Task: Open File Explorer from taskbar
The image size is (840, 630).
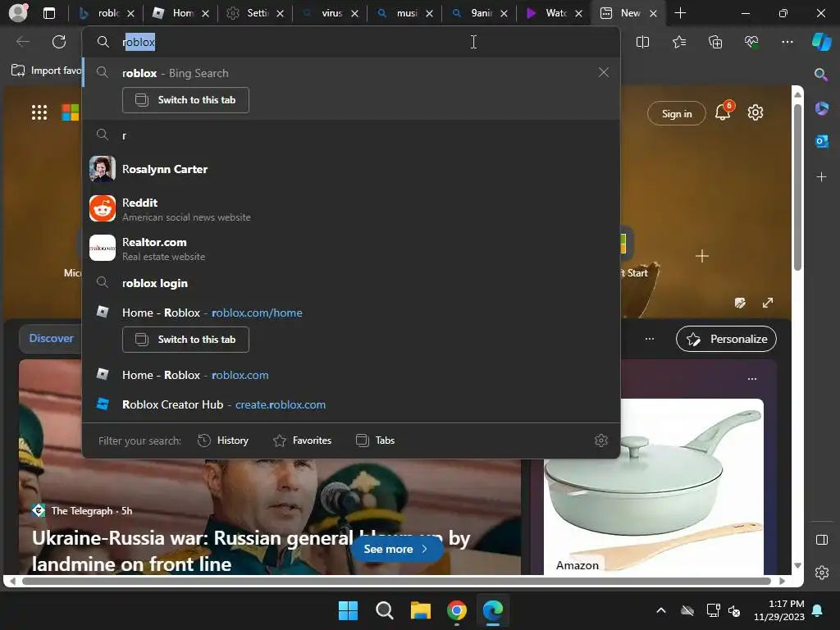Action: (x=421, y=610)
